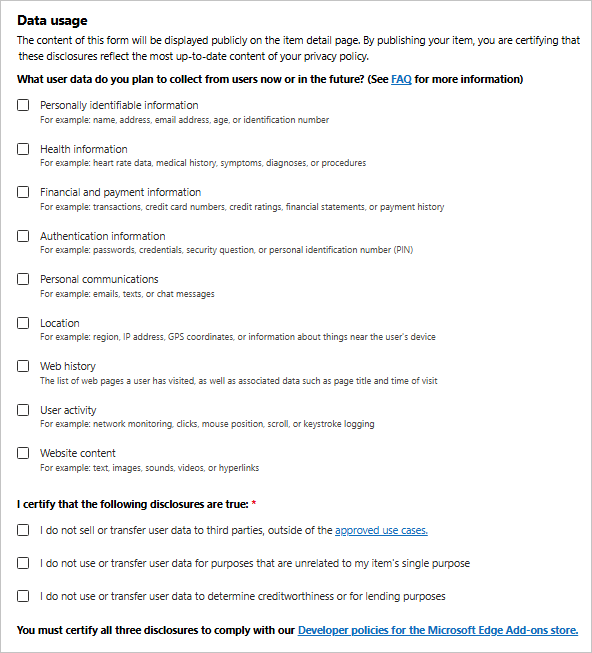Tick the Location checkbox

pyautogui.click(x=23, y=323)
